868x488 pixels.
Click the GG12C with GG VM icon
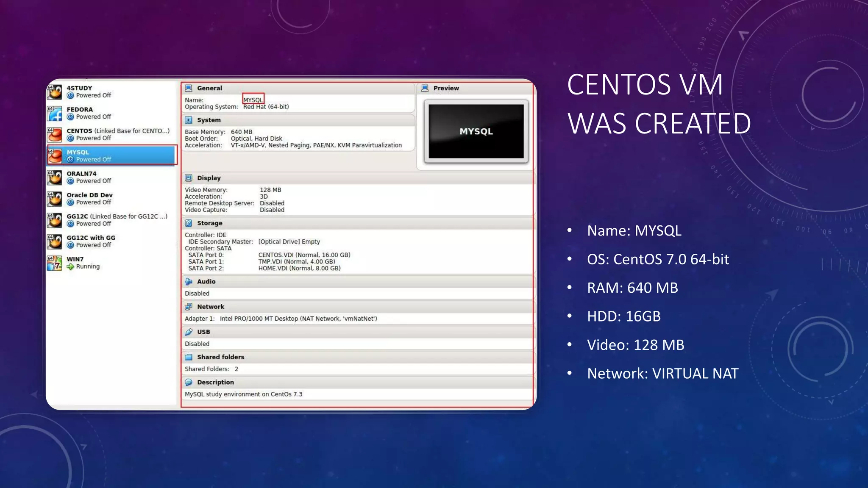point(55,241)
